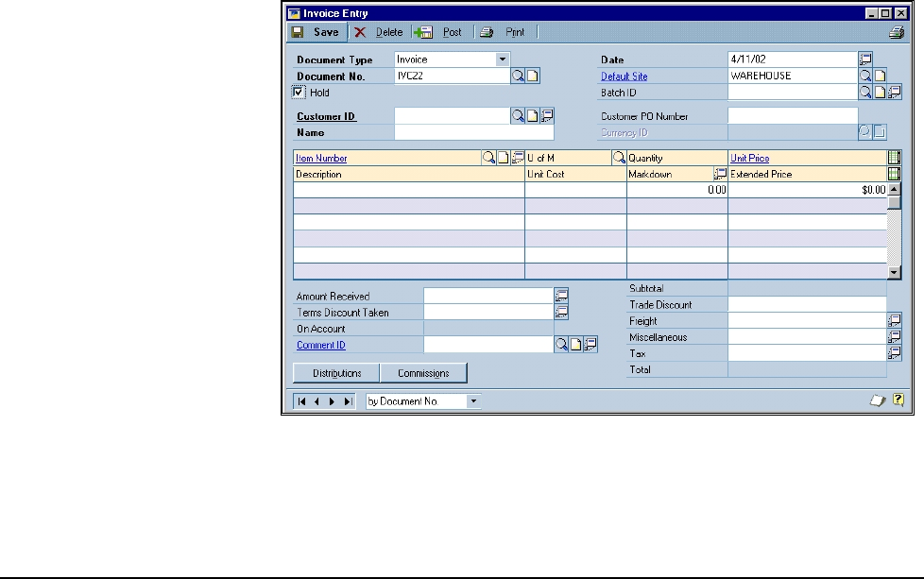Click Delete in the toolbar

tap(380, 32)
